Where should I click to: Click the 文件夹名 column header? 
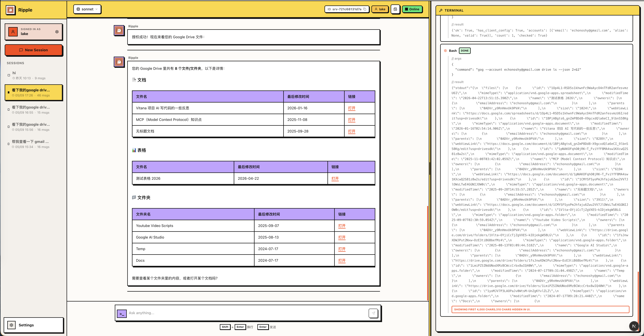coord(193,214)
